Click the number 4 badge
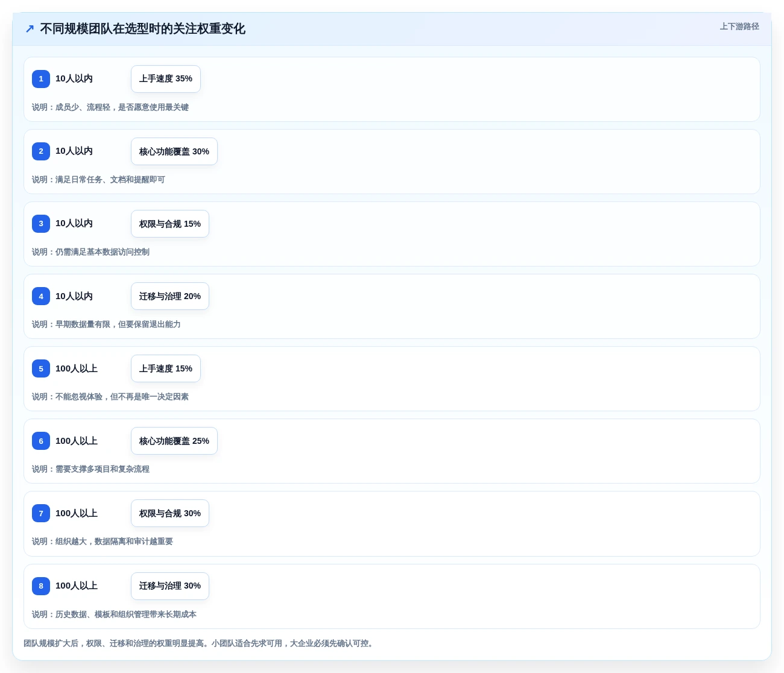Viewport: 784px width, 673px height. tap(41, 296)
